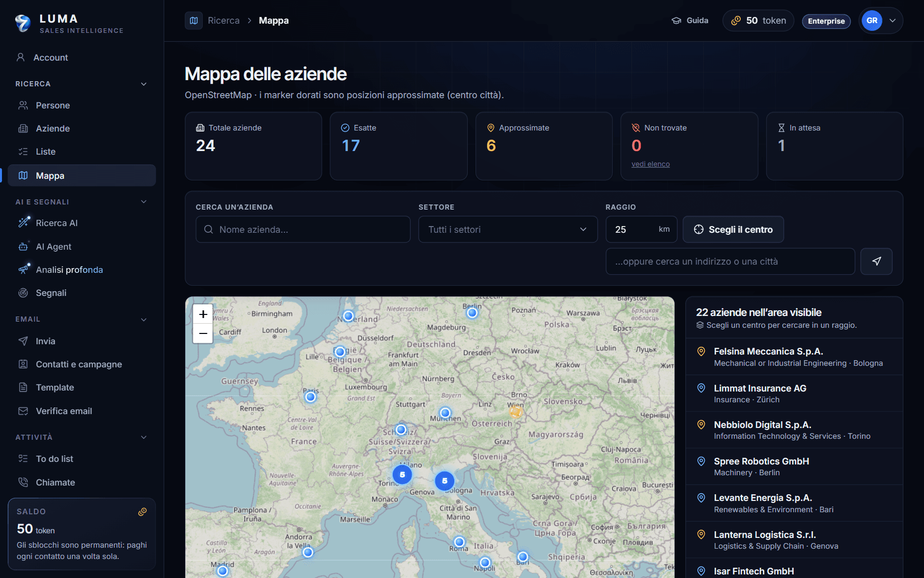Collapse the Attività sidebar section
The width and height of the screenshot is (924, 578).
point(144,437)
